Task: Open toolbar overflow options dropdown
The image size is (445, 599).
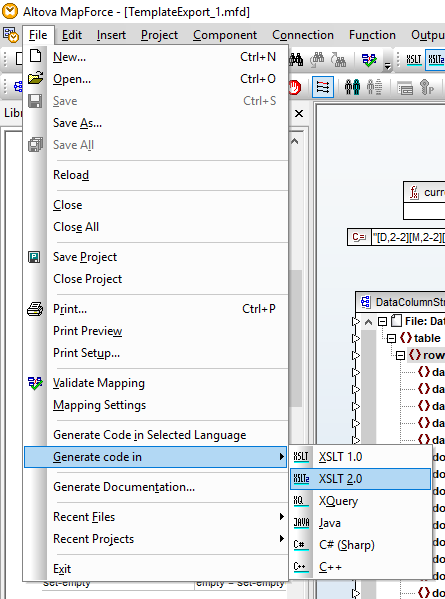Action: click(387, 66)
